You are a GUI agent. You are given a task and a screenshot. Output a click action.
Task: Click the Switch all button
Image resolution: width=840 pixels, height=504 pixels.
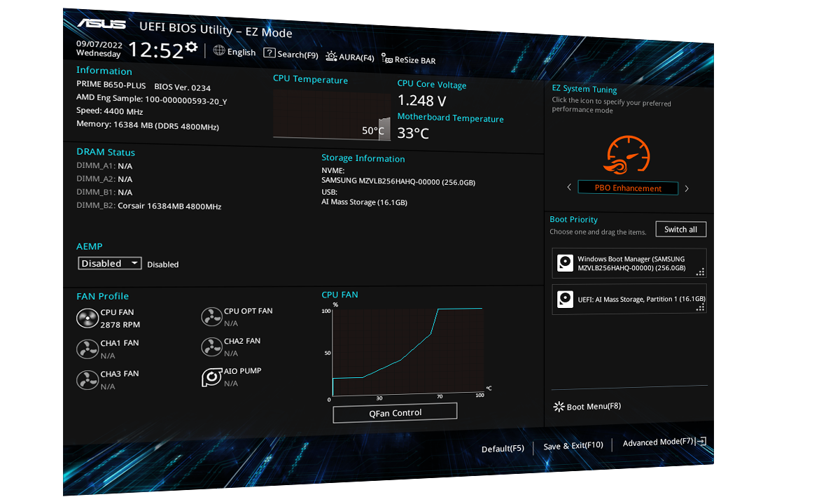pos(680,230)
